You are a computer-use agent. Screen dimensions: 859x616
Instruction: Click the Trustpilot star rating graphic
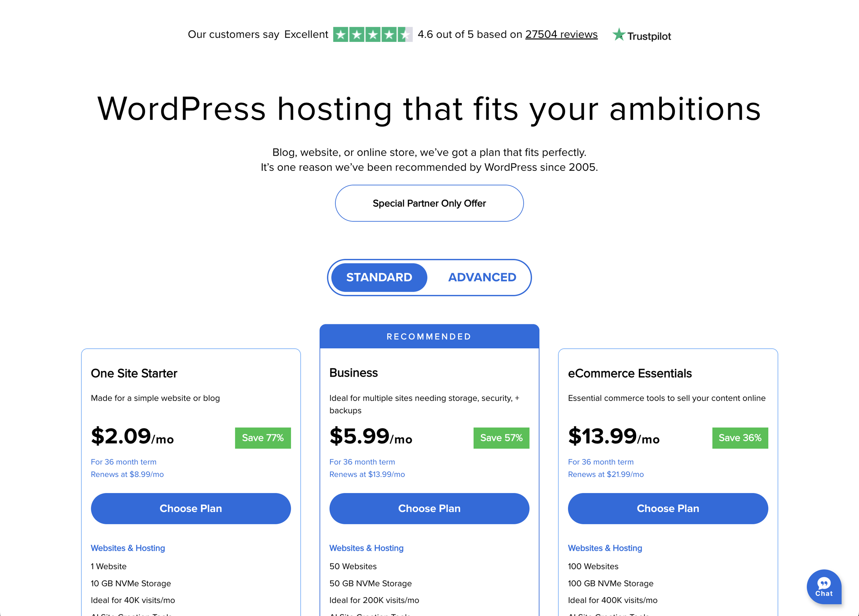[x=372, y=34]
